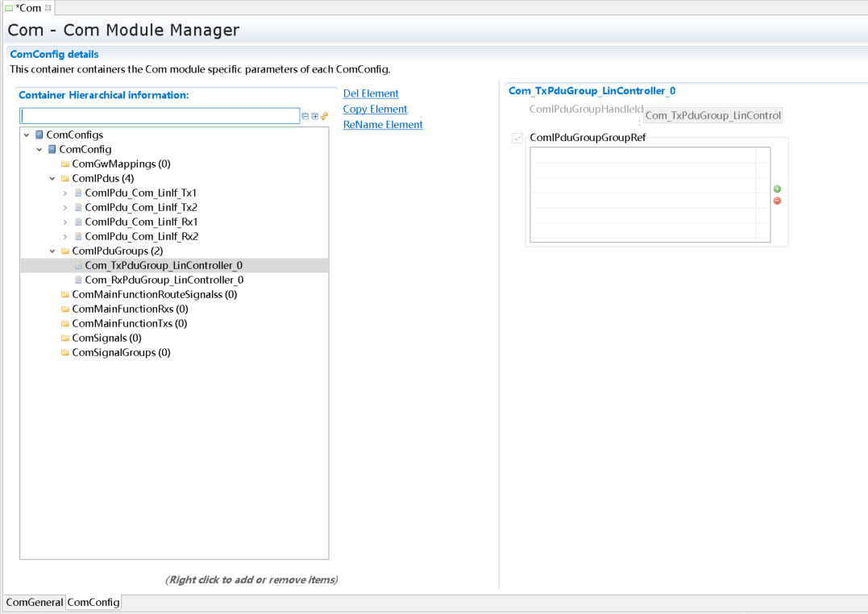Click the Copy Element link
The height and width of the screenshot is (614, 868).
375,109
